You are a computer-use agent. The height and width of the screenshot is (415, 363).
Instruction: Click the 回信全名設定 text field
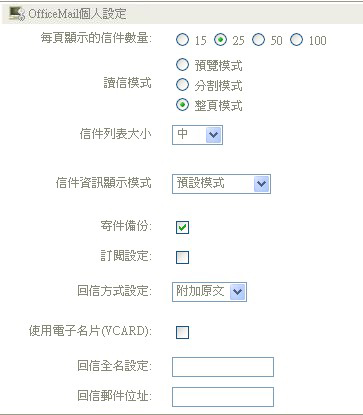(x=223, y=367)
